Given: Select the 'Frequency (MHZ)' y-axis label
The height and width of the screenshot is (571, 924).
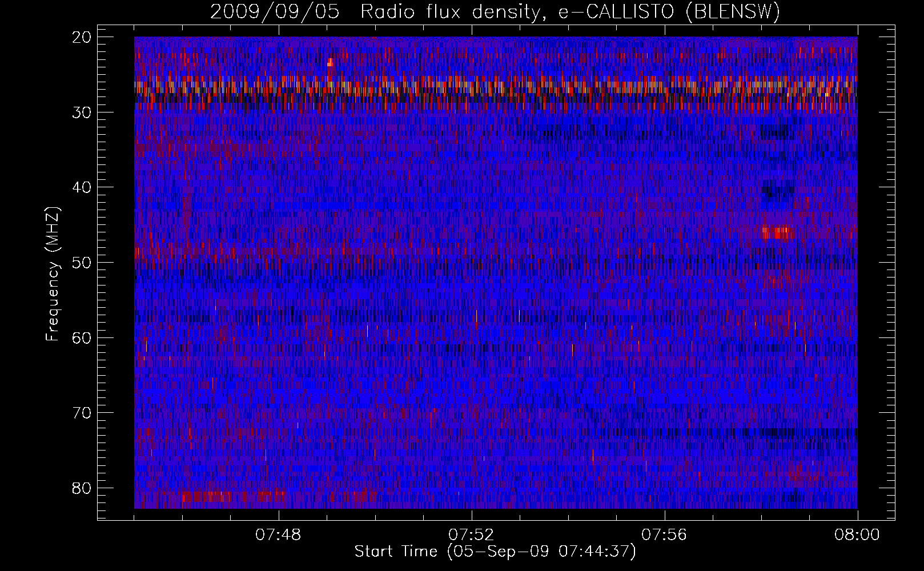Looking at the screenshot, I should 53,275.
